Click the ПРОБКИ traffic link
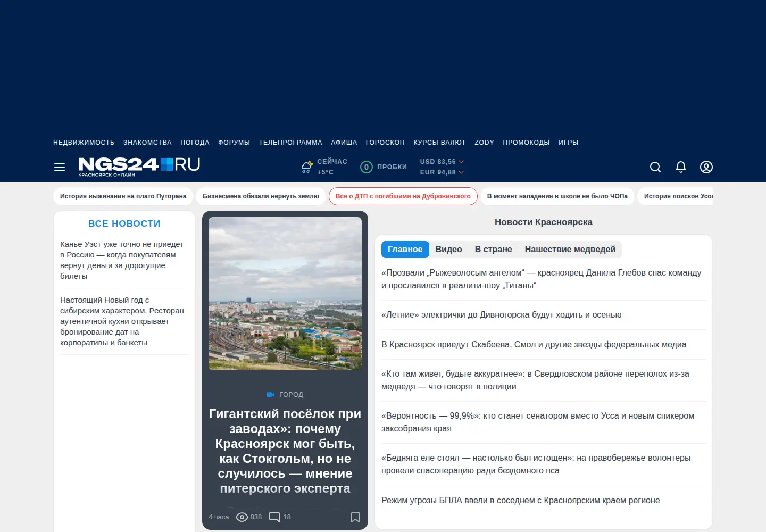The image size is (766, 532). coord(392,167)
